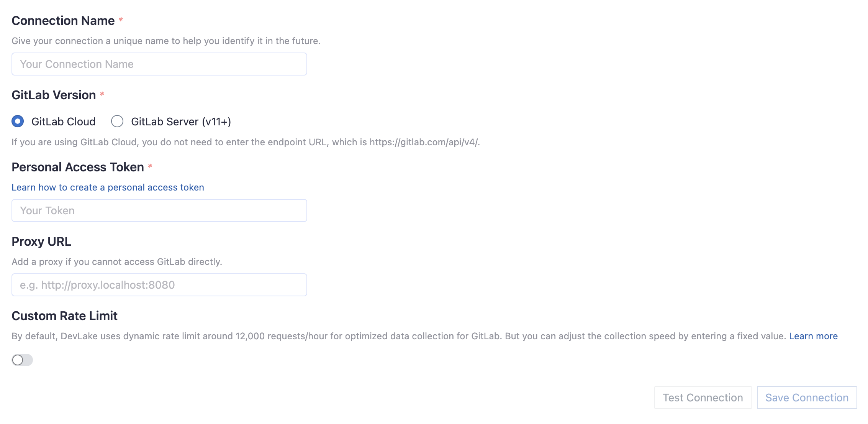Click the GitLab Version section label

(54, 95)
